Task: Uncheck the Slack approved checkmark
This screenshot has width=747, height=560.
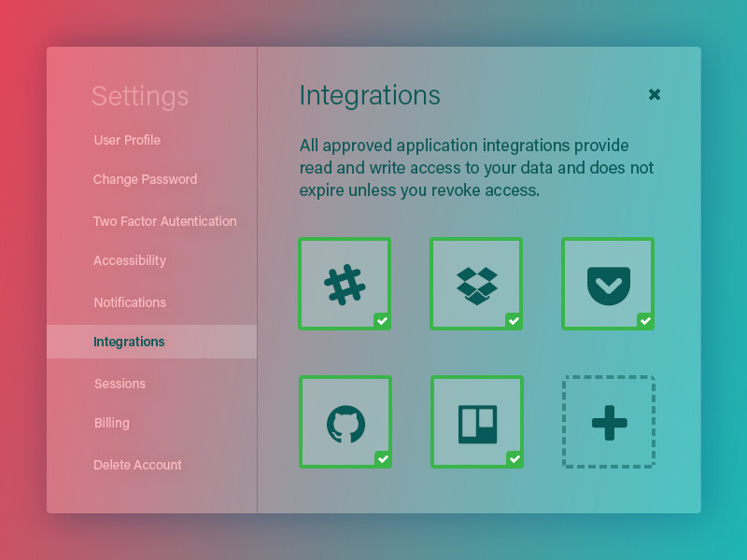Action: pyautogui.click(x=382, y=321)
